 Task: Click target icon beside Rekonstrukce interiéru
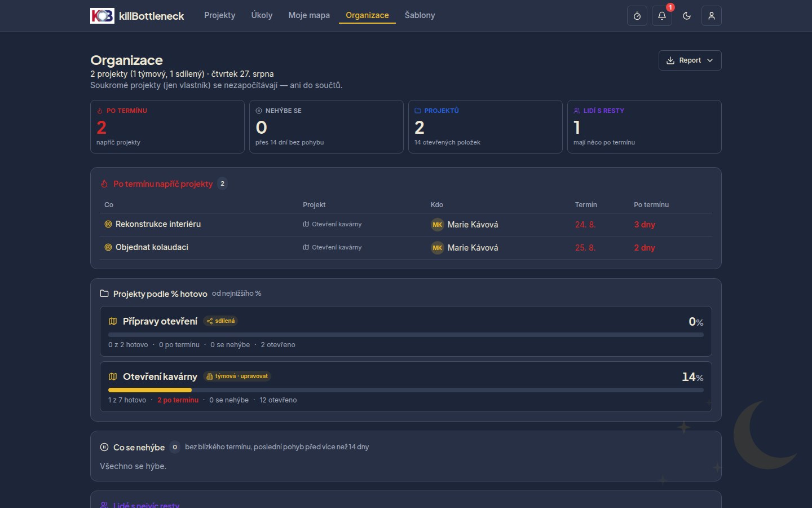tap(108, 224)
